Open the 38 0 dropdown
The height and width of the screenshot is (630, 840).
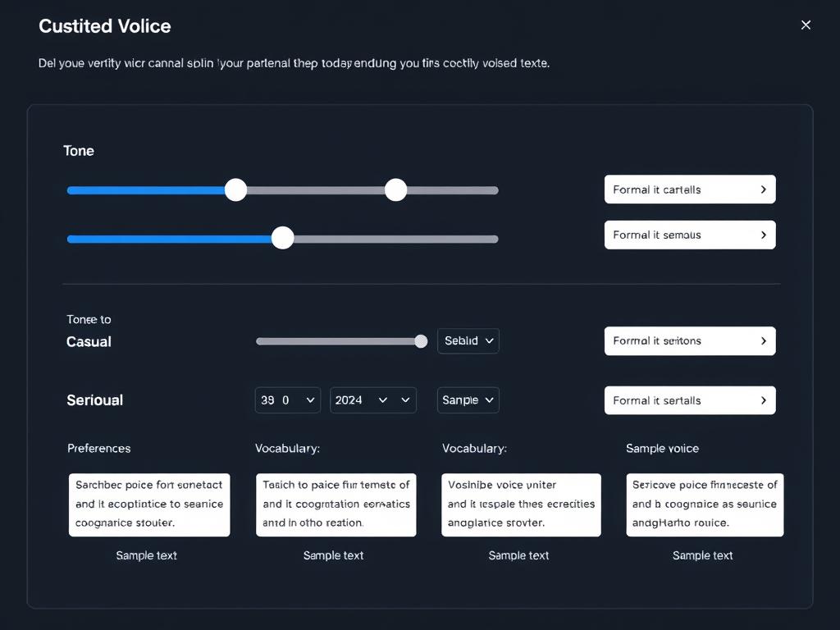click(288, 400)
